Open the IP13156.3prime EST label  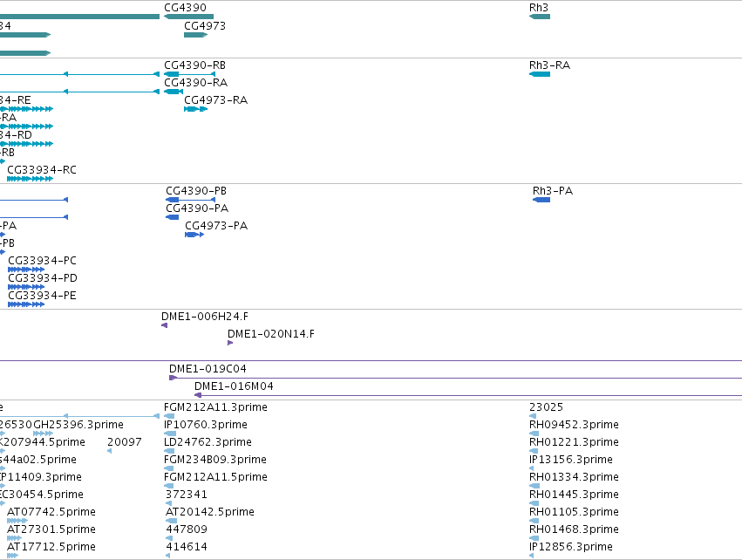point(571,460)
